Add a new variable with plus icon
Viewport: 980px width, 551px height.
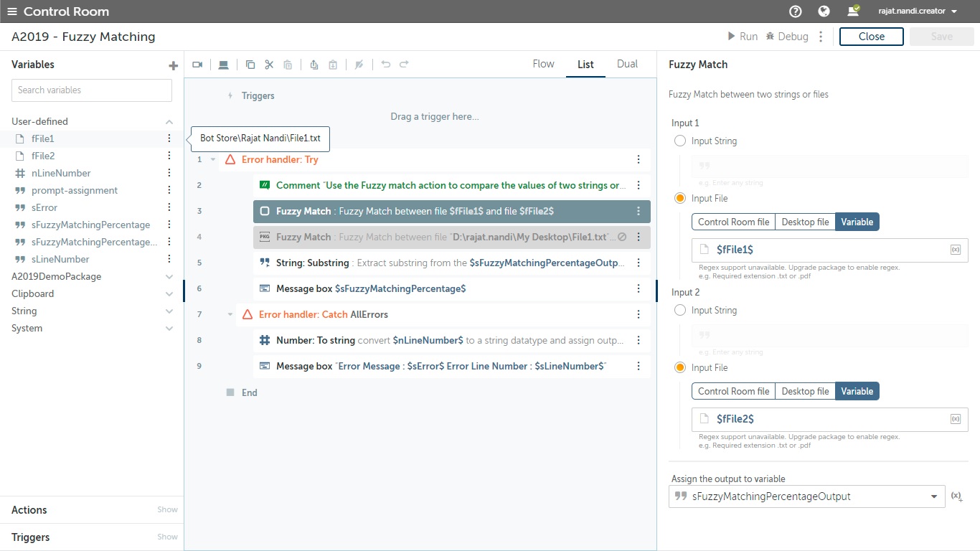click(x=173, y=65)
